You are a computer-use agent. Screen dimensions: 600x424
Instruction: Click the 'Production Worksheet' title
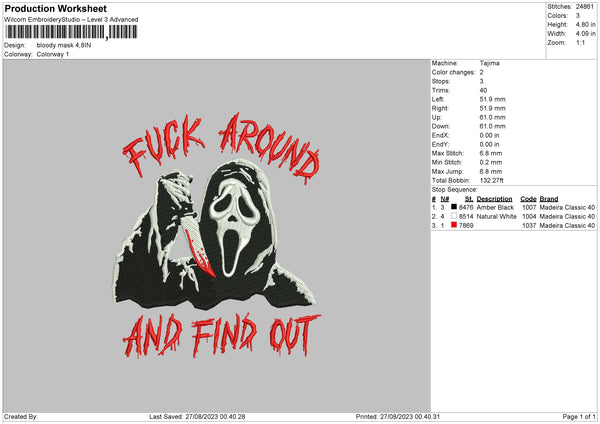[x=56, y=8]
